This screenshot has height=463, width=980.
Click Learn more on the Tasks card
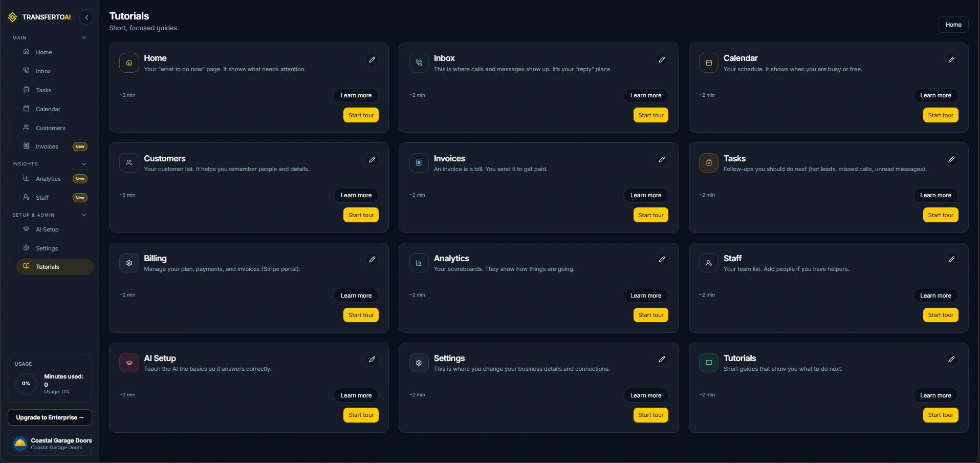click(x=935, y=195)
